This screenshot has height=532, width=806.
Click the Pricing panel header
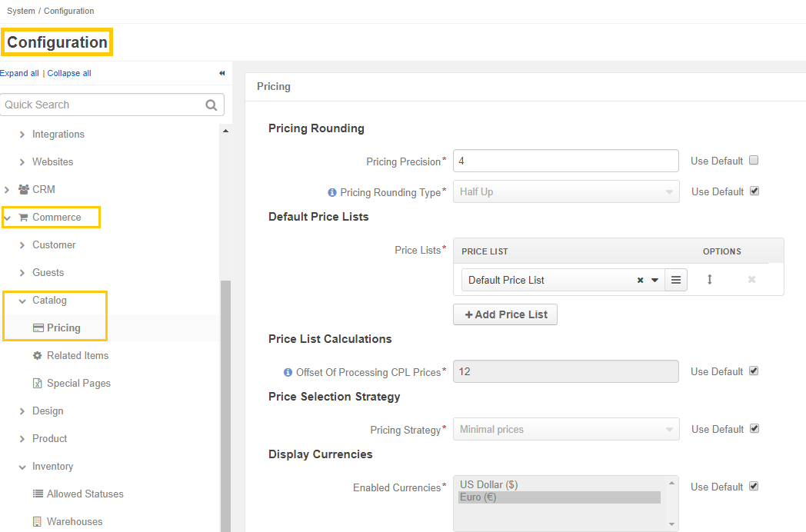[x=525, y=86]
